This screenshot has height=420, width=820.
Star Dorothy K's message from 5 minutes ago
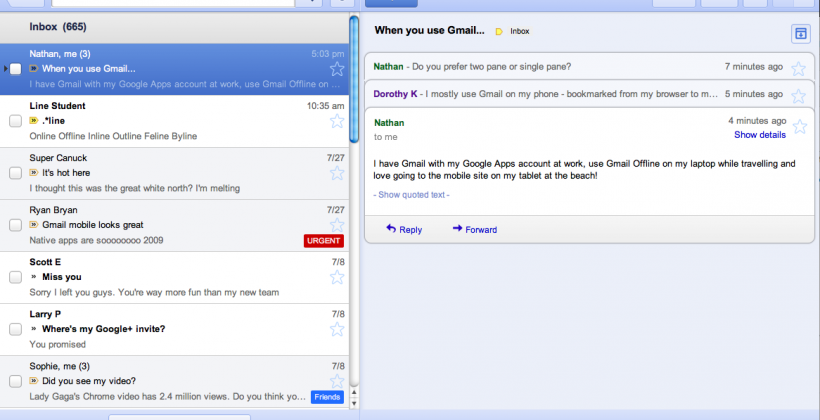(798, 96)
